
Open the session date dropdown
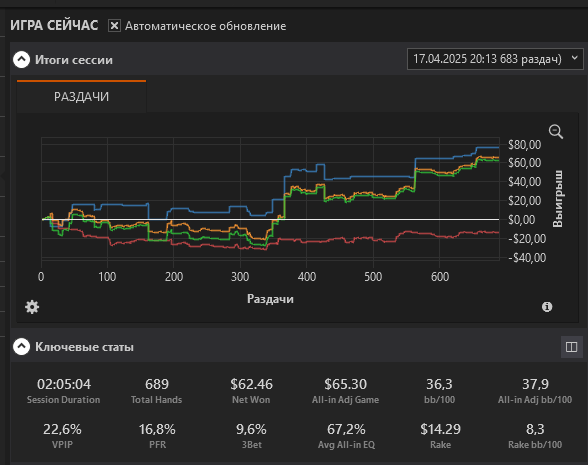coord(495,59)
